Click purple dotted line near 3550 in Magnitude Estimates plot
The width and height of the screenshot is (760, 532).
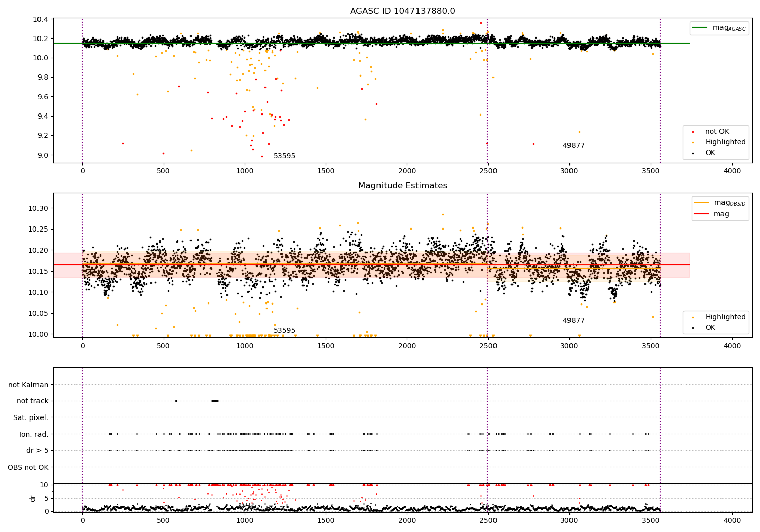[x=660, y=265]
